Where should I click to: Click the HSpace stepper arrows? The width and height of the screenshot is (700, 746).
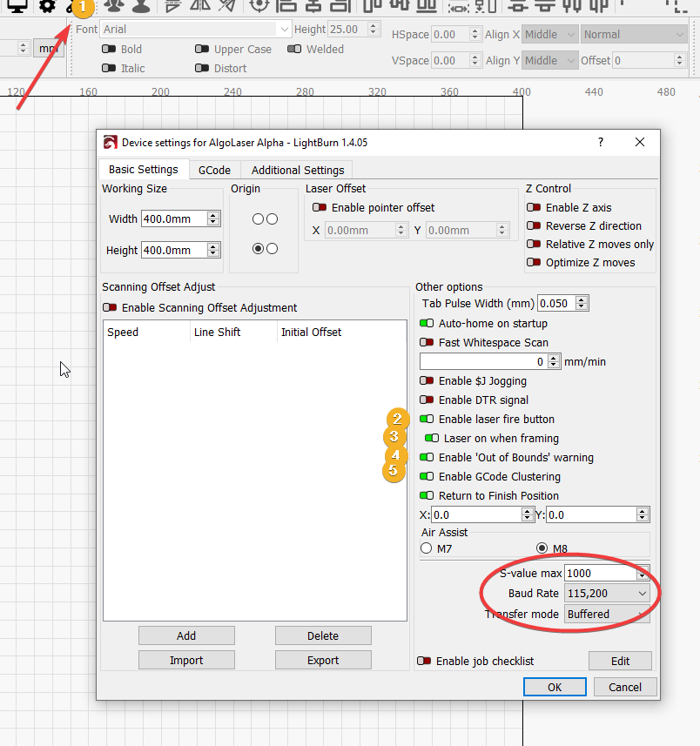pyautogui.click(x=475, y=34)
